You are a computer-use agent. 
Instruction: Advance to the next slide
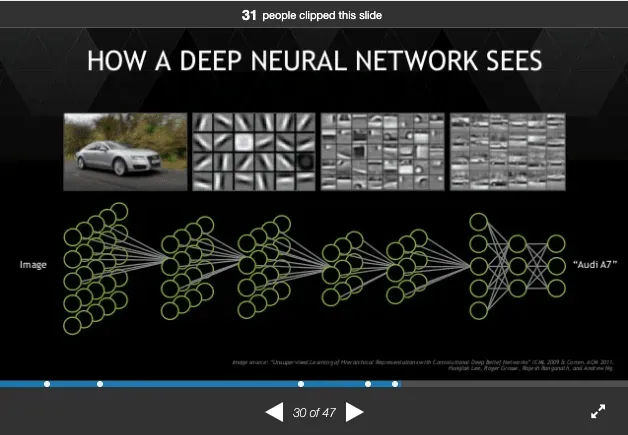(354, 412)
